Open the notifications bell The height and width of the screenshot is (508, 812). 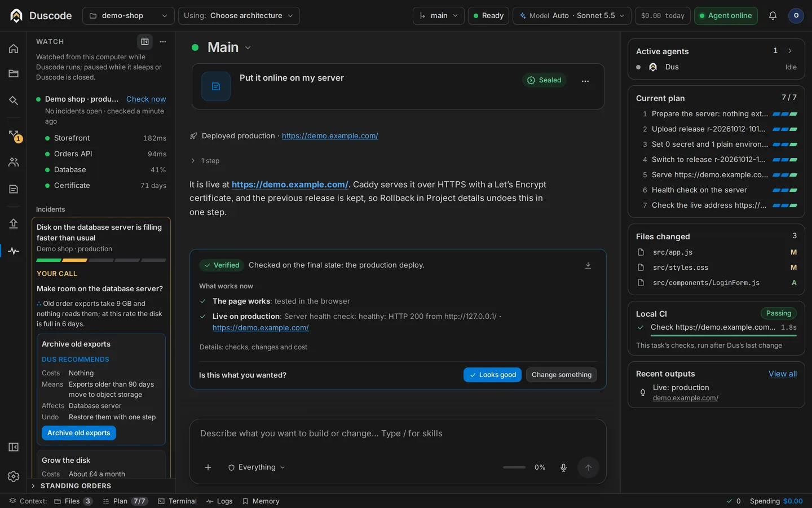coord(773,16)
